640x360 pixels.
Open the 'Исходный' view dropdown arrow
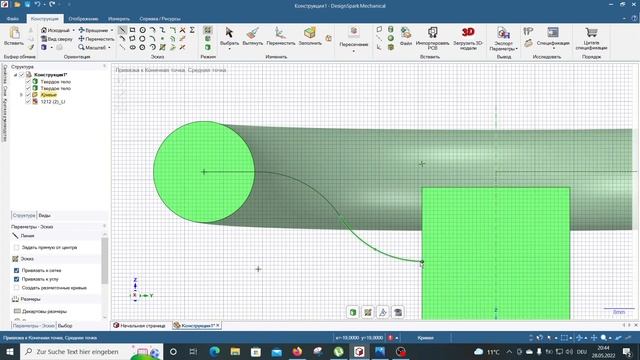click(x=73, y=30)
